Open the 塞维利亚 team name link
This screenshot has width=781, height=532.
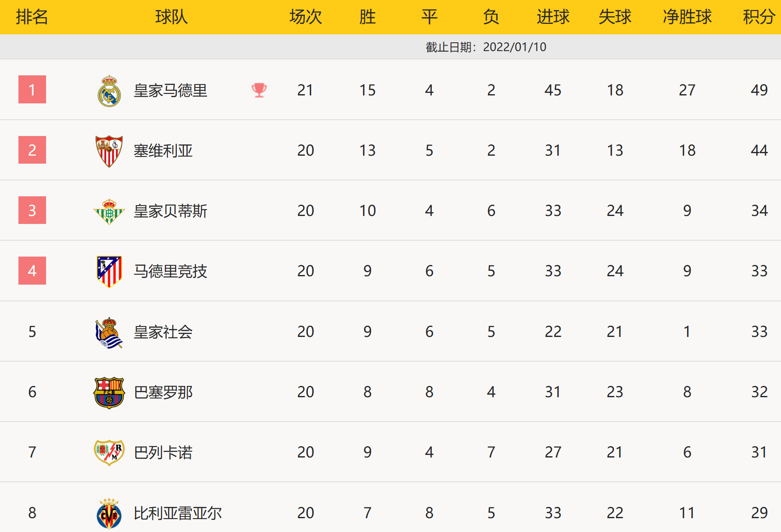click(x=163, y=151)
